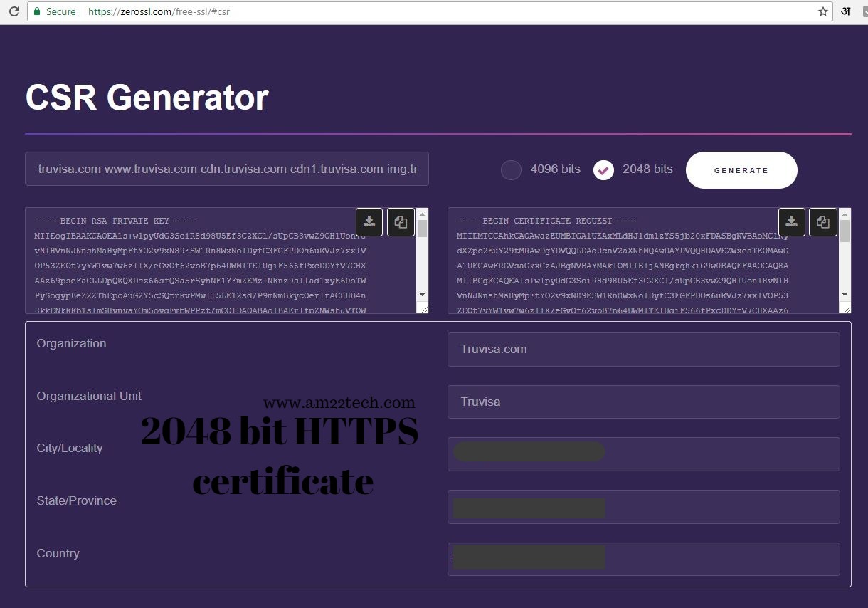Image resolution: width=868 pixels, height=608 pixels.
Task: Click the zerossl.com address bar URL
Action: 159,11
